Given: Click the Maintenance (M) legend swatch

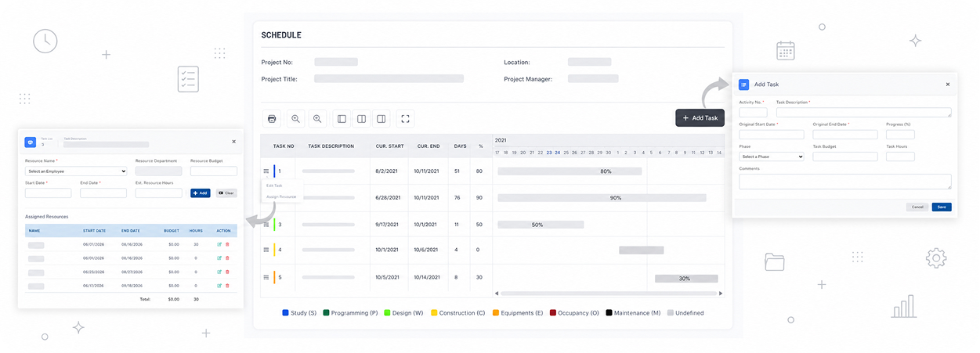Looking at the screenshot, I should 609,313.
